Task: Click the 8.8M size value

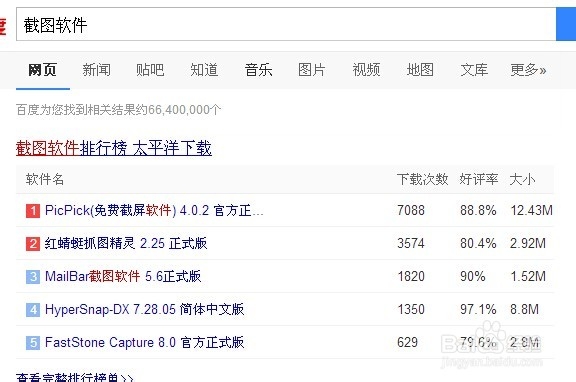Action: [x=525, y=309]
